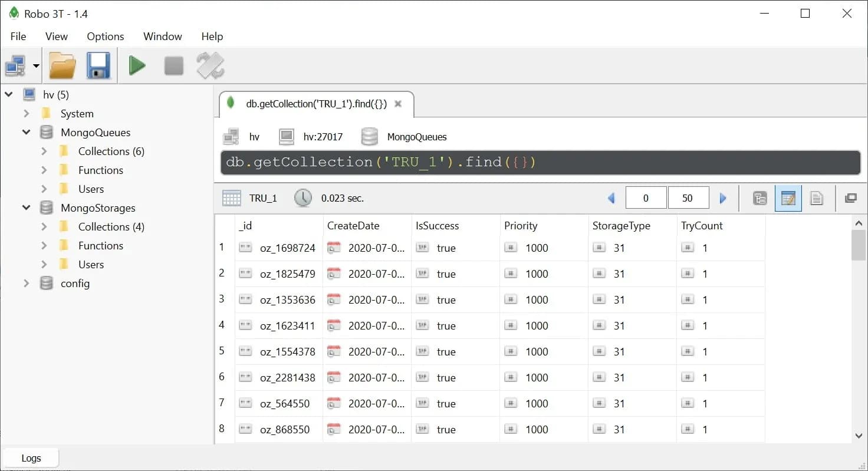This screenshot has width=868, height=471.
Task: Click the _id column header
Action: click(x=278, y=226)
